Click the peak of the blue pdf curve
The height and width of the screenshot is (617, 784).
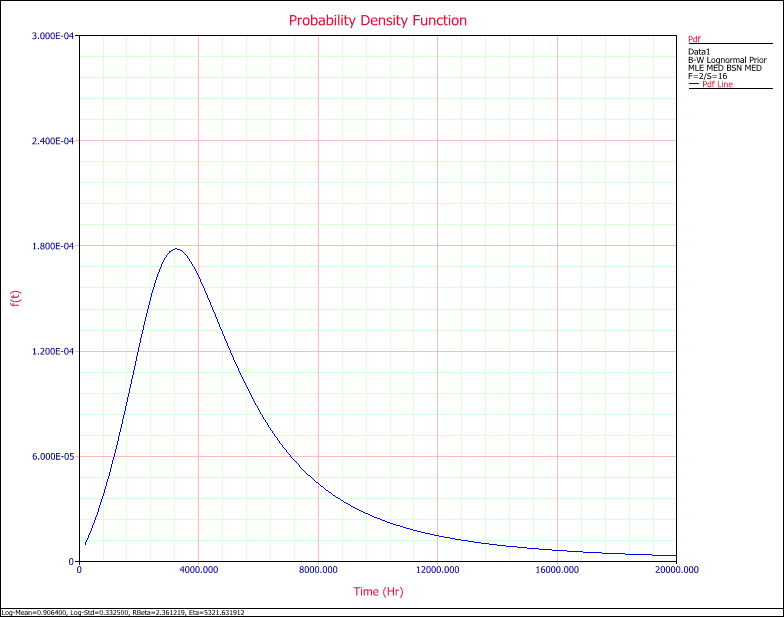[x=176, y=248]
